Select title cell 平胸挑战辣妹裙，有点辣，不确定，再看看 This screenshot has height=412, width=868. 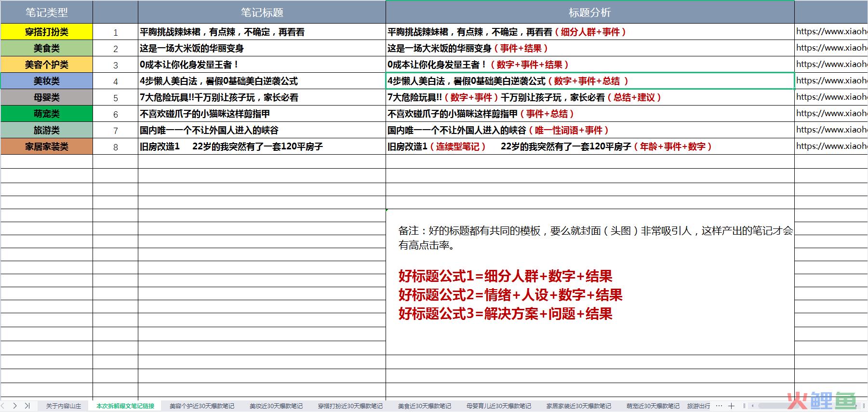click(262, 32)
